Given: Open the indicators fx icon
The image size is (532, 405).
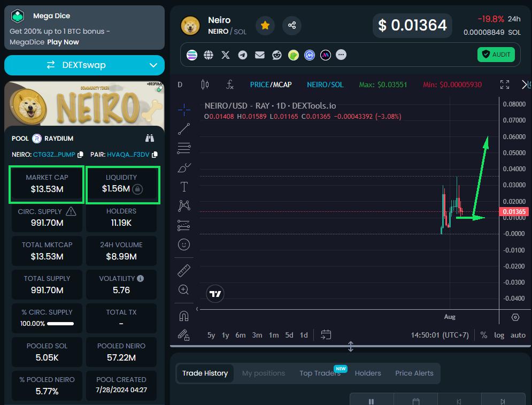Looking at the screenshot, I should [230, 85].
